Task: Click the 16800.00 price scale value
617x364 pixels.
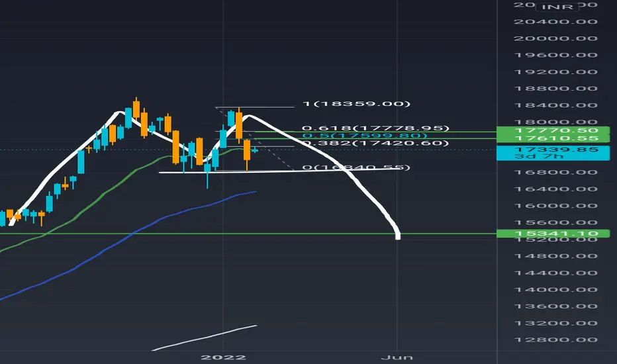Action: coord(555,172)
